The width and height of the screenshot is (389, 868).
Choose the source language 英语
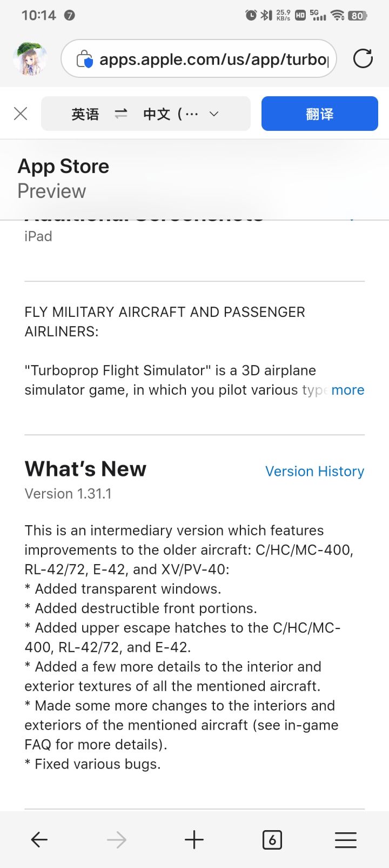[85, 114]
